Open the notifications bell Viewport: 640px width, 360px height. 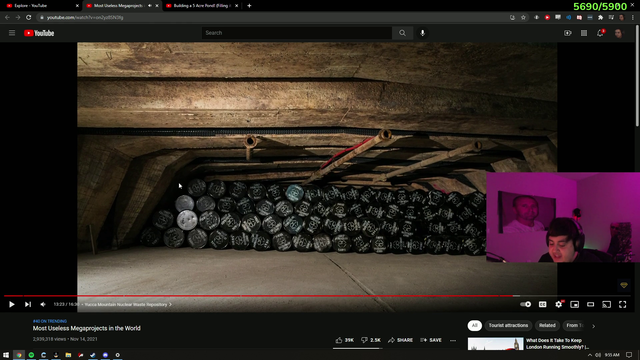point(600,33)
